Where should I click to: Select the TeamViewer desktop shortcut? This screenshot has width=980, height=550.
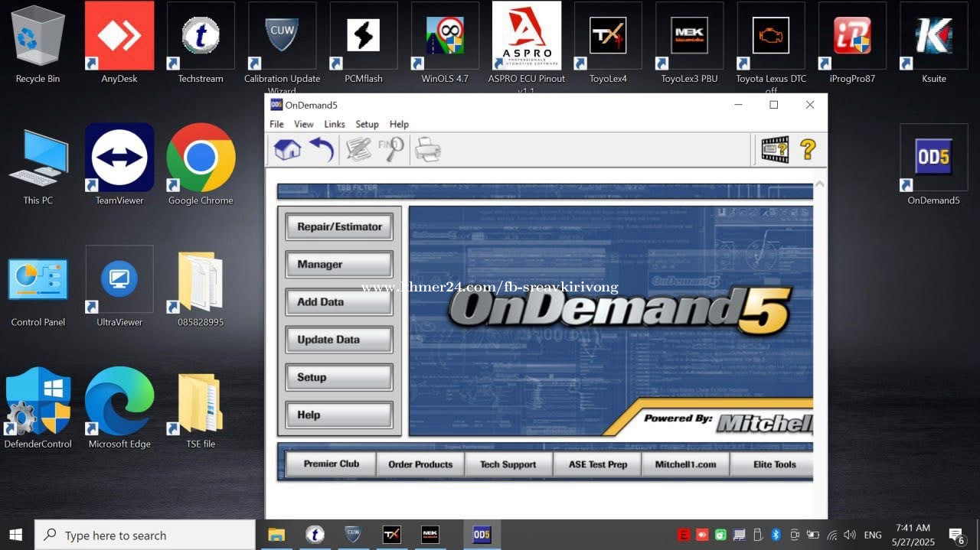tap(119, 165)
